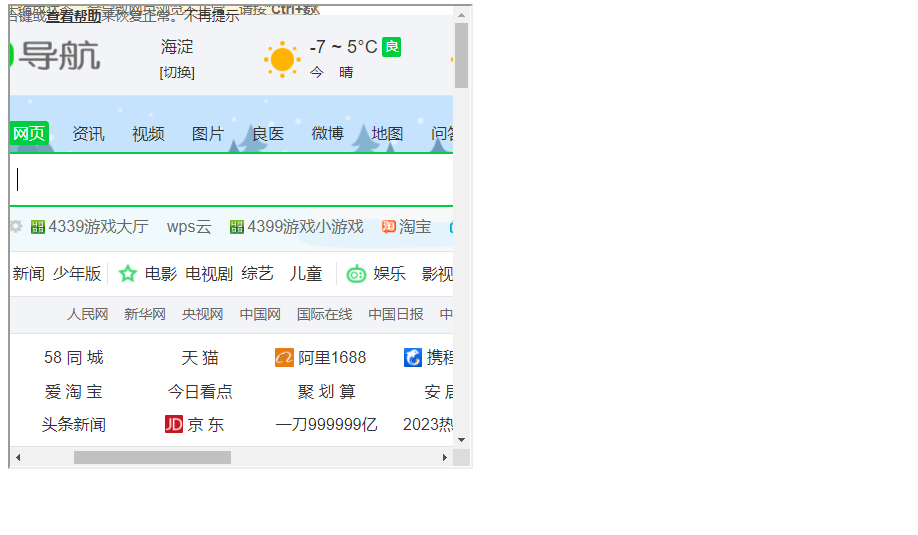Click the vertical scrollbar thumb
The width and height of the screenshot is (918, 535).
coord(461,56)
